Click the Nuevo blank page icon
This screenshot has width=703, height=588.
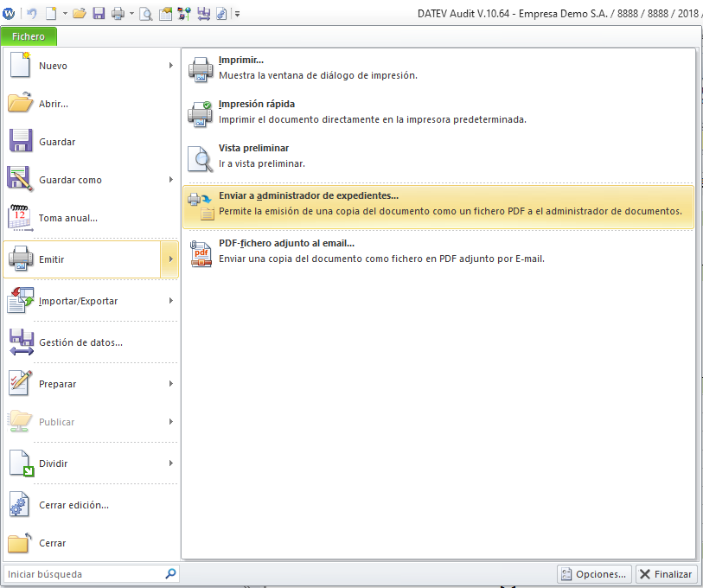[20, 65]
